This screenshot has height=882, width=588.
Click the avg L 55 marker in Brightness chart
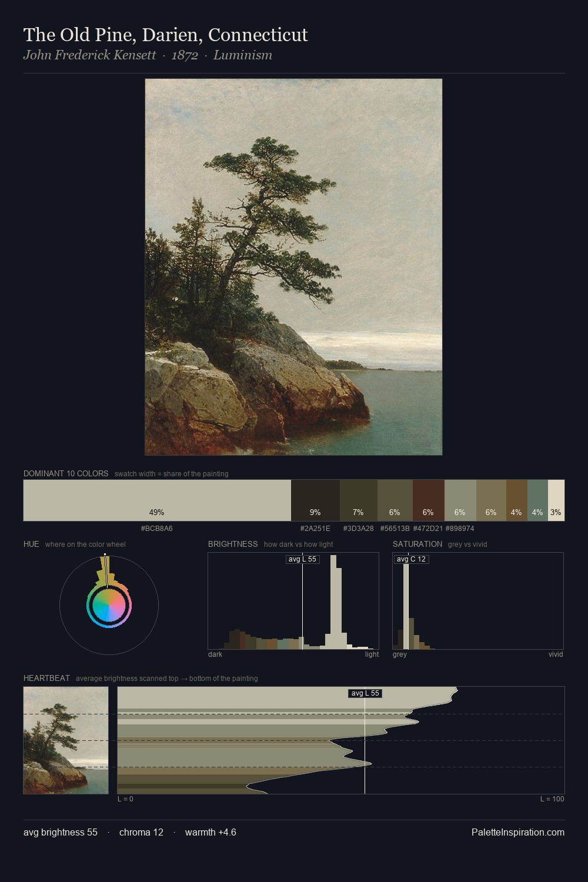point(302,559)
